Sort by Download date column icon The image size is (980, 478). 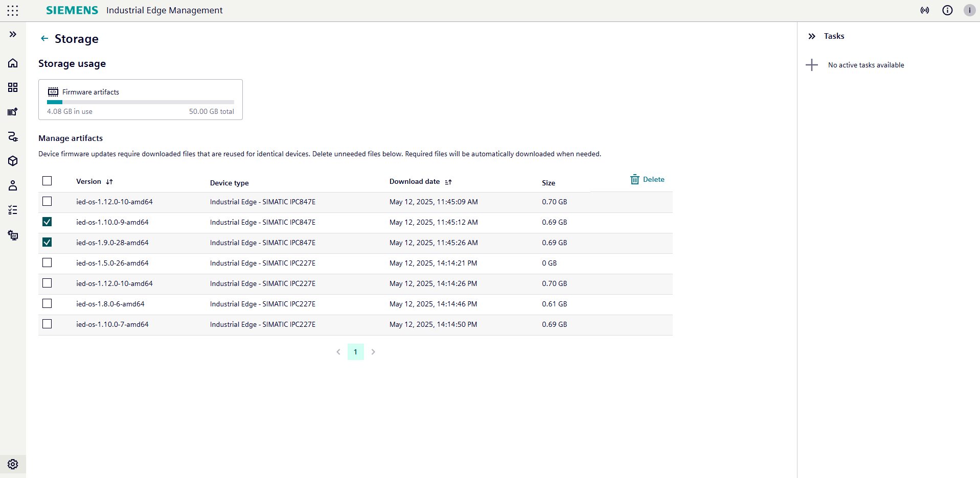point(448,182)
